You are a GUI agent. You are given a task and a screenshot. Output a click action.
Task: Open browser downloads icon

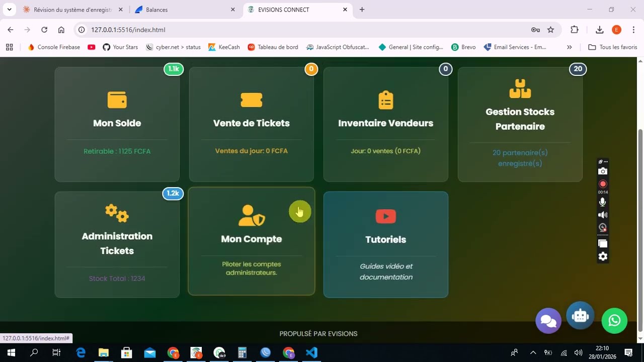click(x=599, y=30)
